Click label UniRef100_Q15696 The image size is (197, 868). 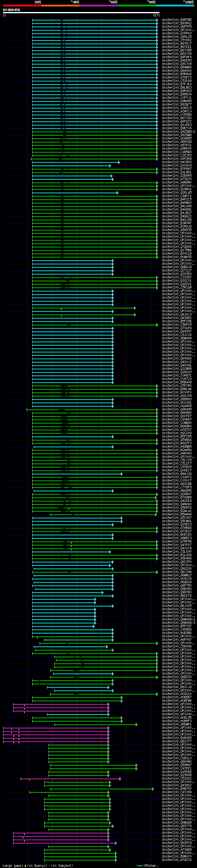click(177, 771)
